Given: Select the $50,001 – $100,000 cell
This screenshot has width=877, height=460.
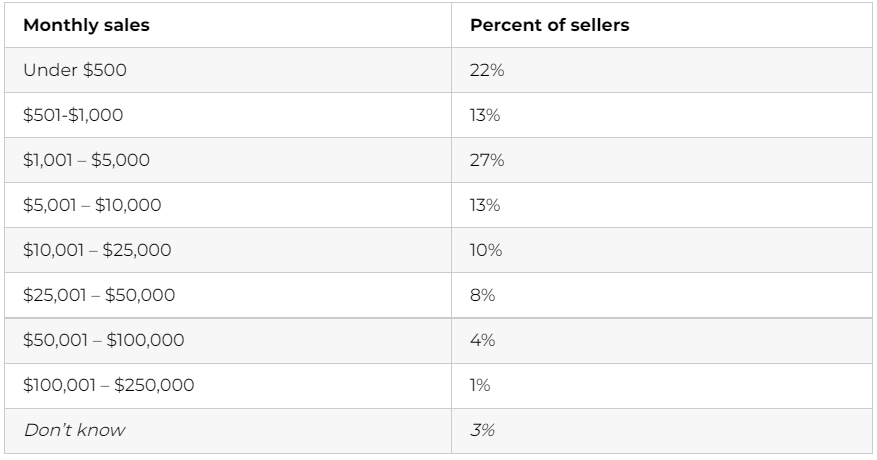Looking at the screenshot, I should point(103,340).
